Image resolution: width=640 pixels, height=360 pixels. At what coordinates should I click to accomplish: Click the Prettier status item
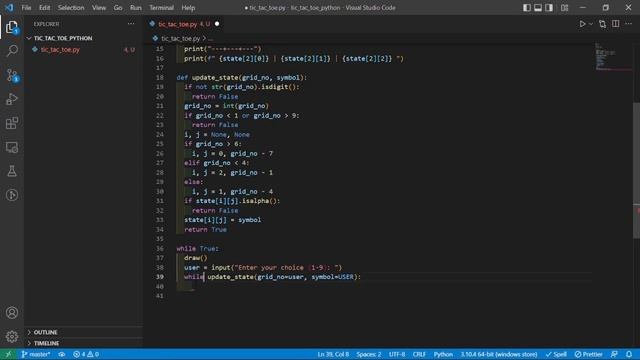589,354
